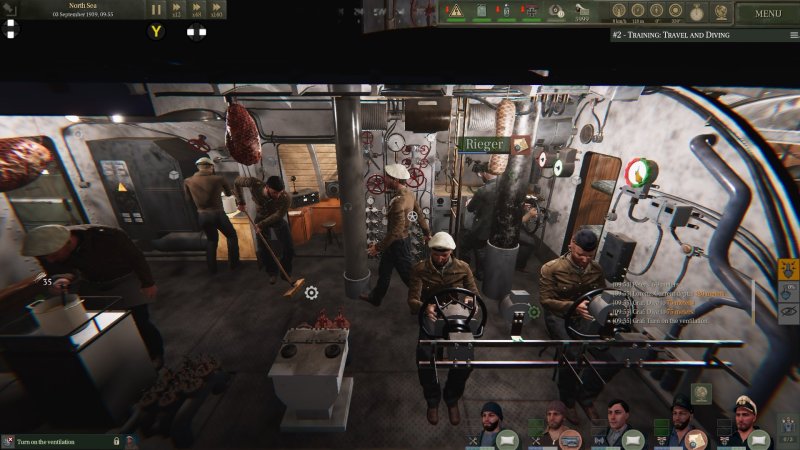Pause the game time
Screen dimensions: 800x450
pos(156,9)
